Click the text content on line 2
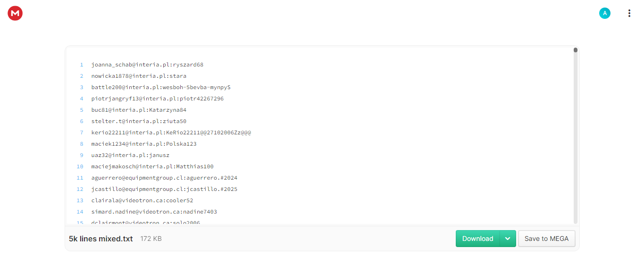 (x=139, y=76)
